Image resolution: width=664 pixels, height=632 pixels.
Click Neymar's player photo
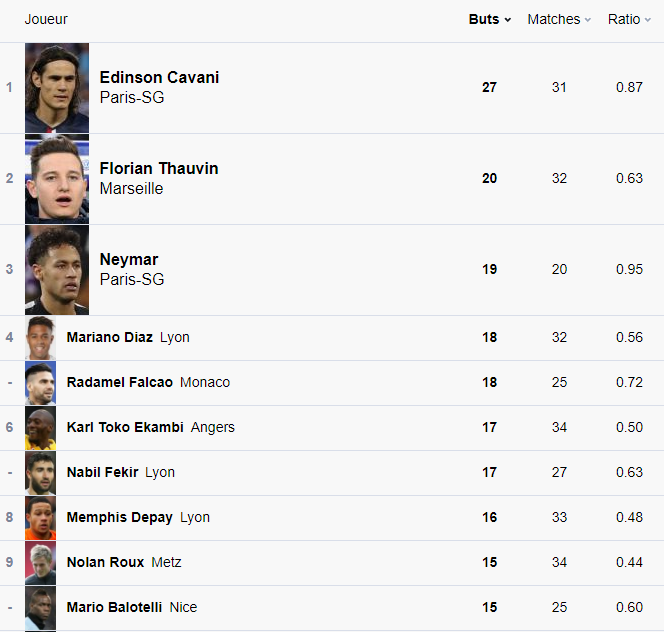pyautogui.click(x=57, y=270)
